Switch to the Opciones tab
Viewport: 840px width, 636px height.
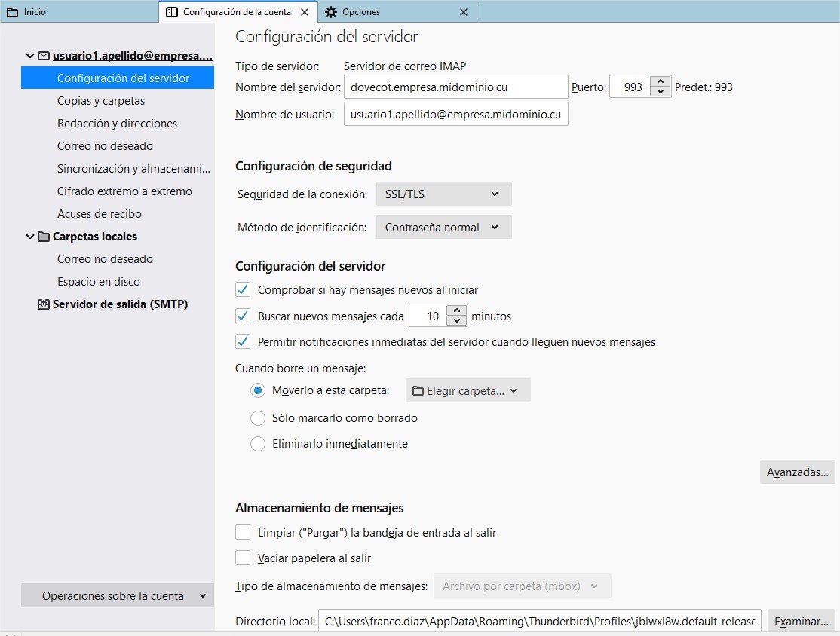click(397, 12)
